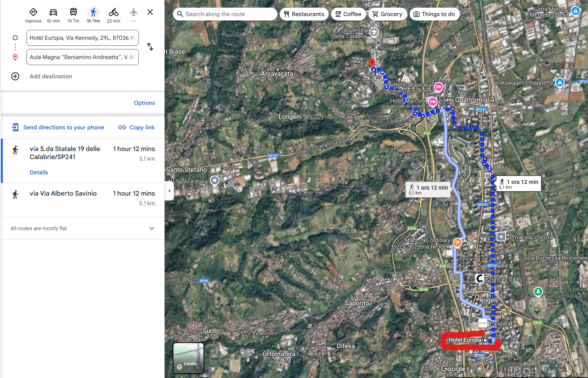Image resolution: width=588 pixels, height=378 pixels.
Task: Open the map Levels layer thumbnail
Action: [188, 358]
